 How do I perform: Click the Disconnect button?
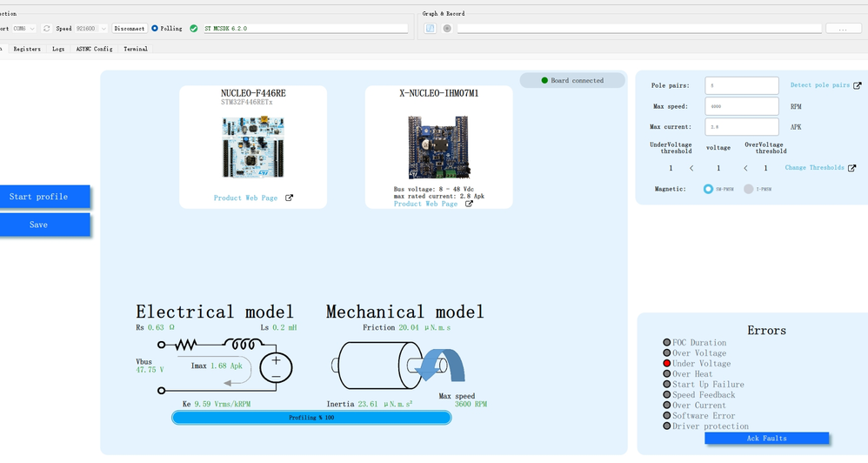pyautogui.click(x=129, y=28)
